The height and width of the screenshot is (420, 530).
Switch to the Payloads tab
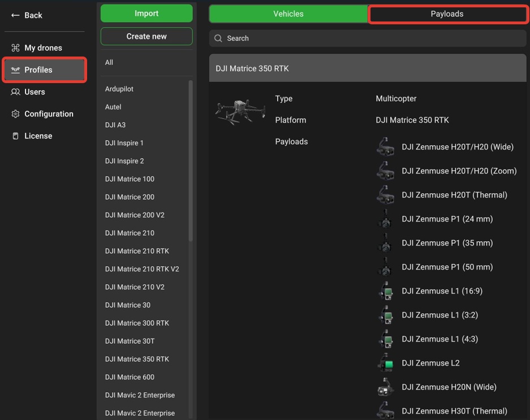click(x=447, y=14)
